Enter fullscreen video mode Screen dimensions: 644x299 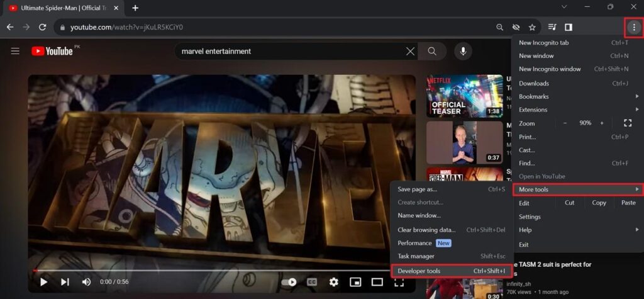pyautogui.click(x=399, y=282)
